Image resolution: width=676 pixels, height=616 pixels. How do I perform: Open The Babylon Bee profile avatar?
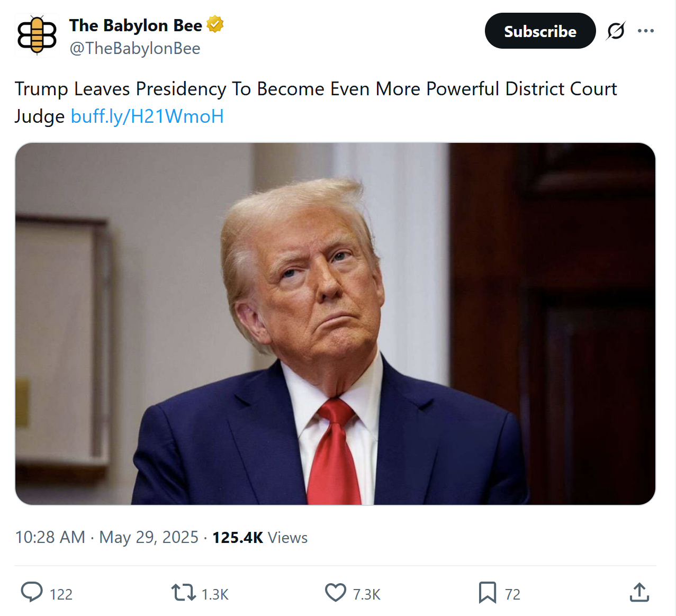tap(37, 35)
